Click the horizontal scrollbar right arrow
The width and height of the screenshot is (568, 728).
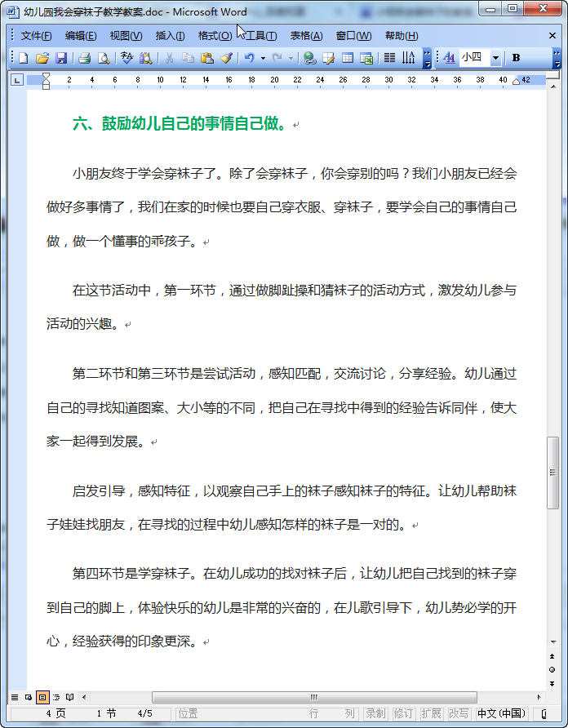(539, 697)
